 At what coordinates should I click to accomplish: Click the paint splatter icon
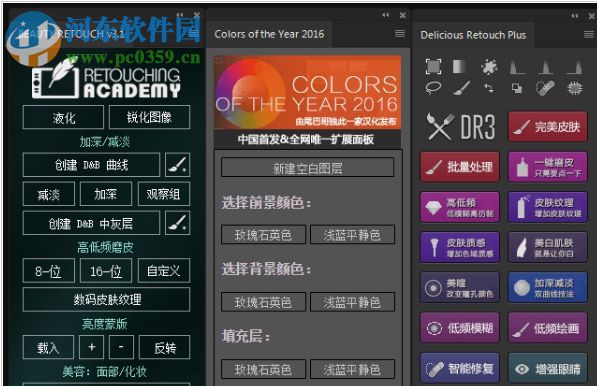pos(489,67)
